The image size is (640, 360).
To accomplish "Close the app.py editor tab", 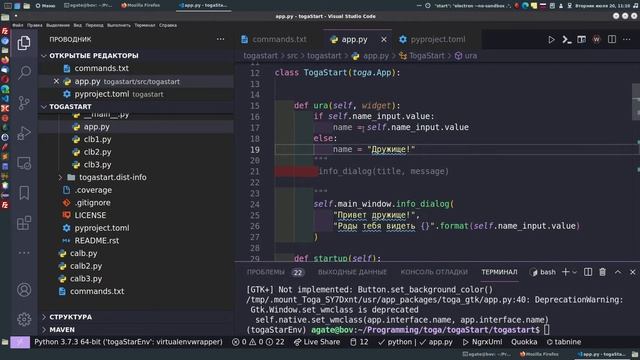I will (384, 40).
